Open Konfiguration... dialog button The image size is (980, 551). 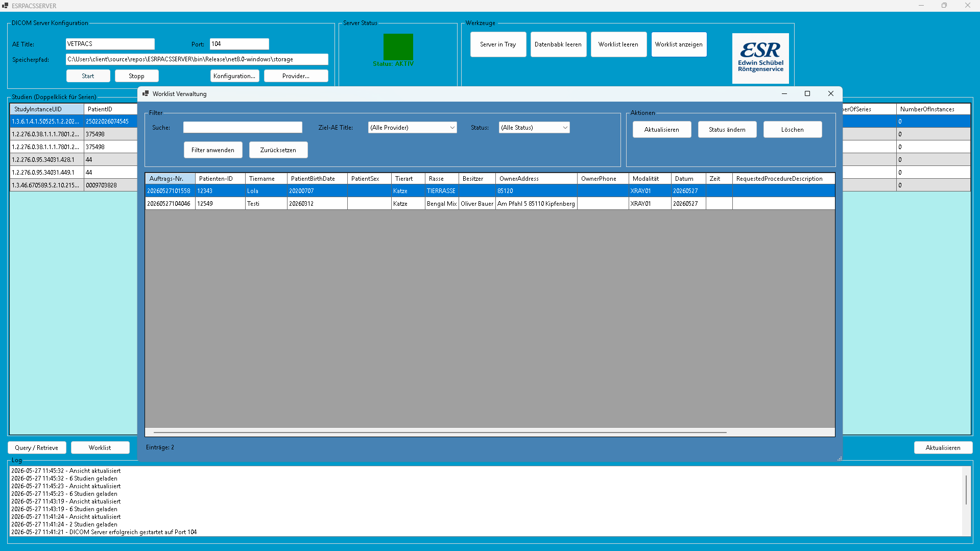[x=234, y=76]
